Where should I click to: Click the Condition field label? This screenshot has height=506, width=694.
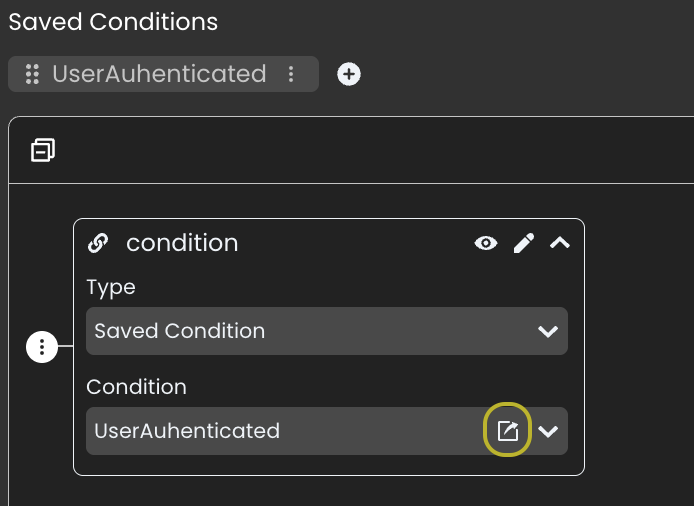coord(136,386)
